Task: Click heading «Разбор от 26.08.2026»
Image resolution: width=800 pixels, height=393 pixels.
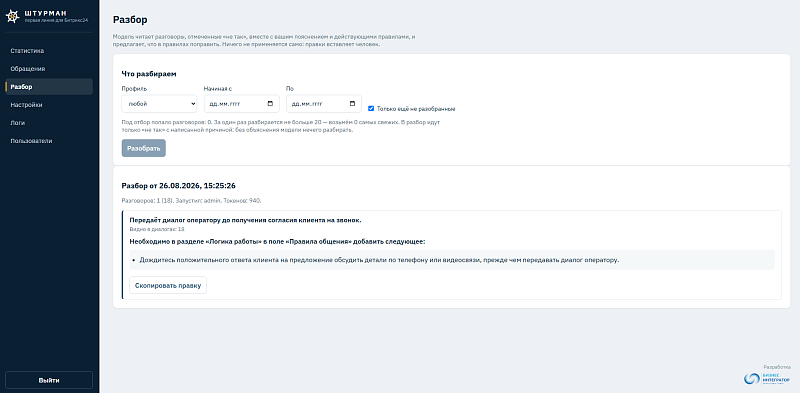Action: [x=178, y=185]
